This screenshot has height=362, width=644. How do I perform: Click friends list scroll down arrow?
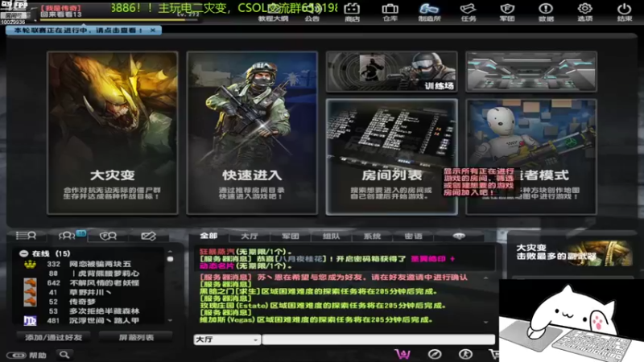[x=170, y=320]
